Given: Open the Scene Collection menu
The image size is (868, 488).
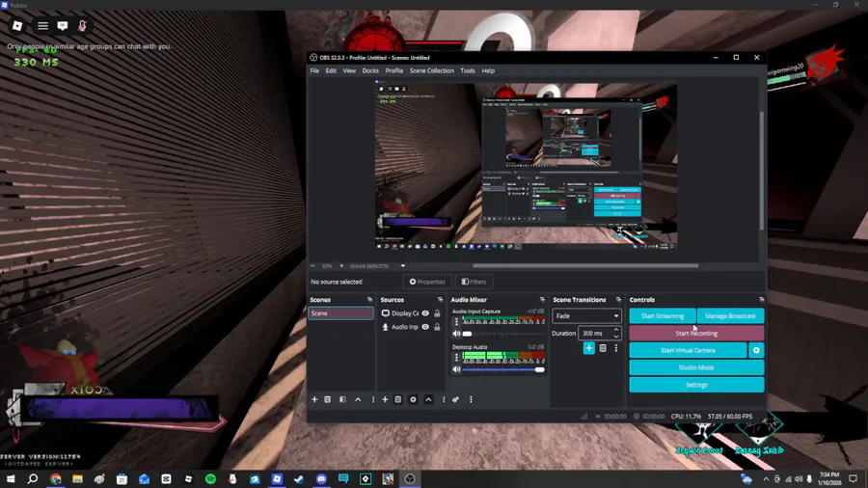Looking at the screenshot, I should click(x=432, y=70).
